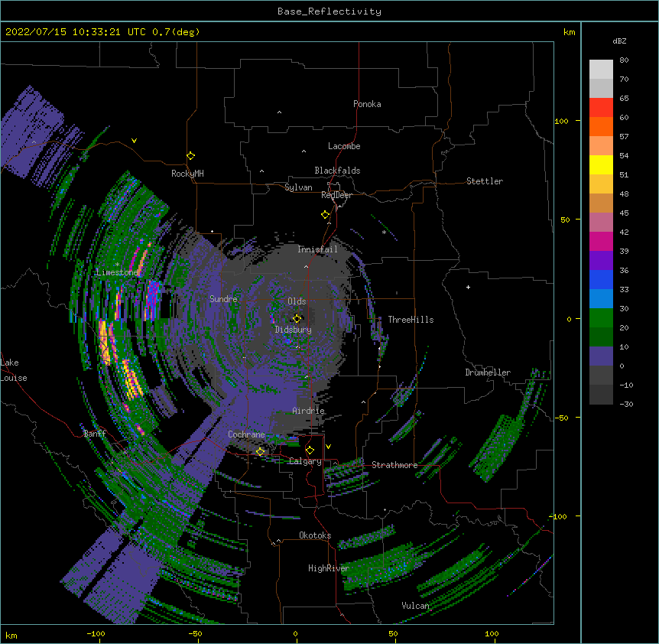Image resolution: width=659 pixels, height=644 pixels.
Task: Select the red 60-65 dBZ legend swatch
Action: (x=601, y=107)
